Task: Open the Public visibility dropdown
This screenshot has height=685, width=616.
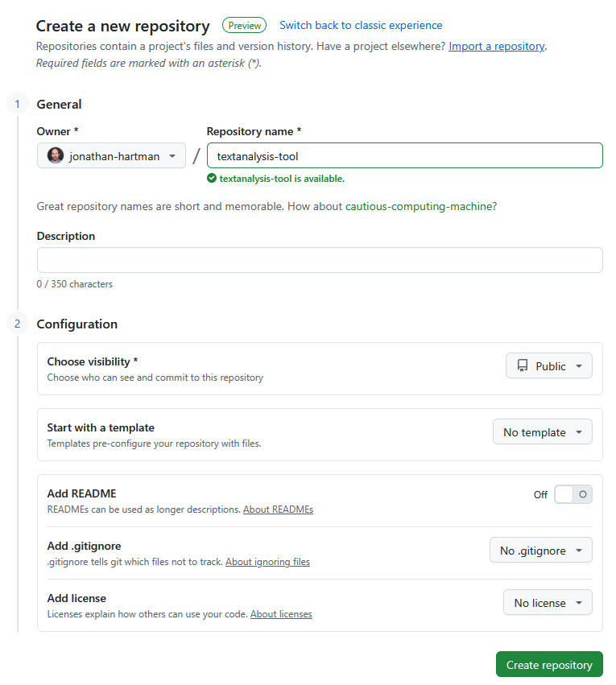Action: (549, 366)
